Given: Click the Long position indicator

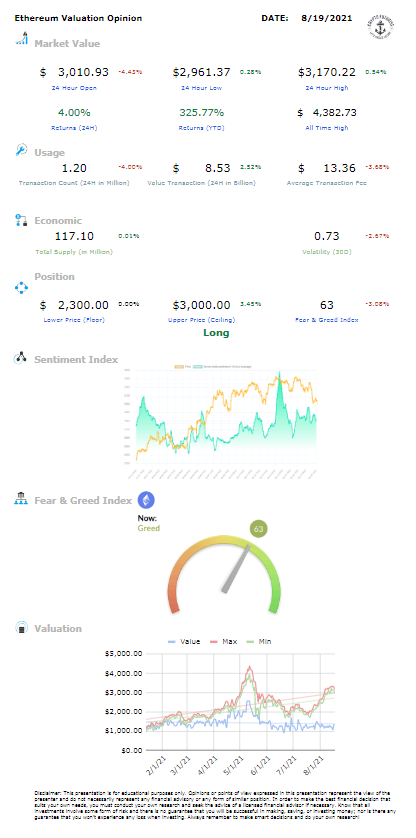Looking at the screenshot, I should pos(216,333).
